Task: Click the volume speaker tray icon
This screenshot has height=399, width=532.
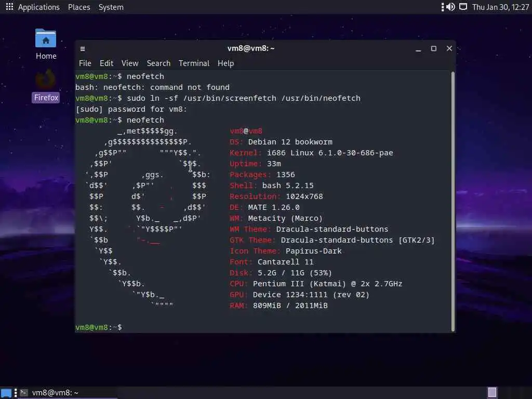Action: coord(450,7)
